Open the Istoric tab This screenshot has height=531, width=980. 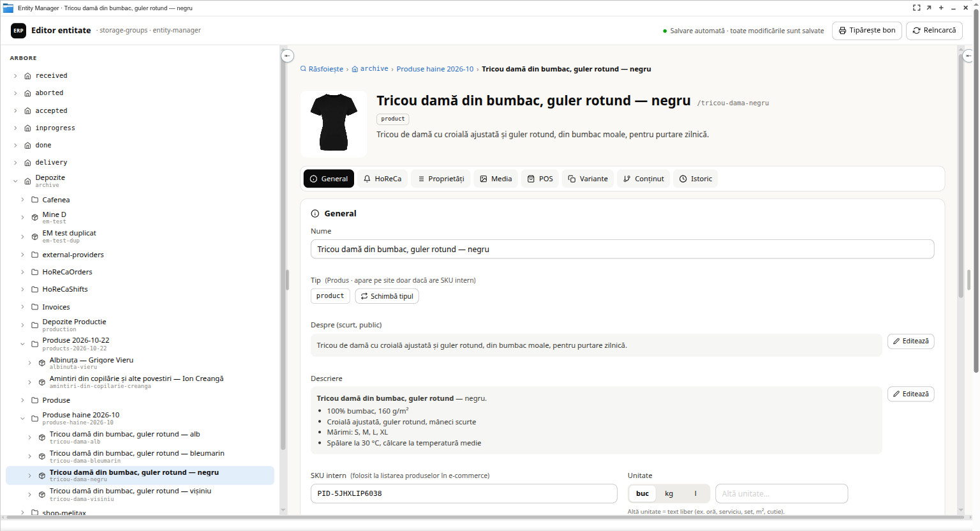(695, 179)
